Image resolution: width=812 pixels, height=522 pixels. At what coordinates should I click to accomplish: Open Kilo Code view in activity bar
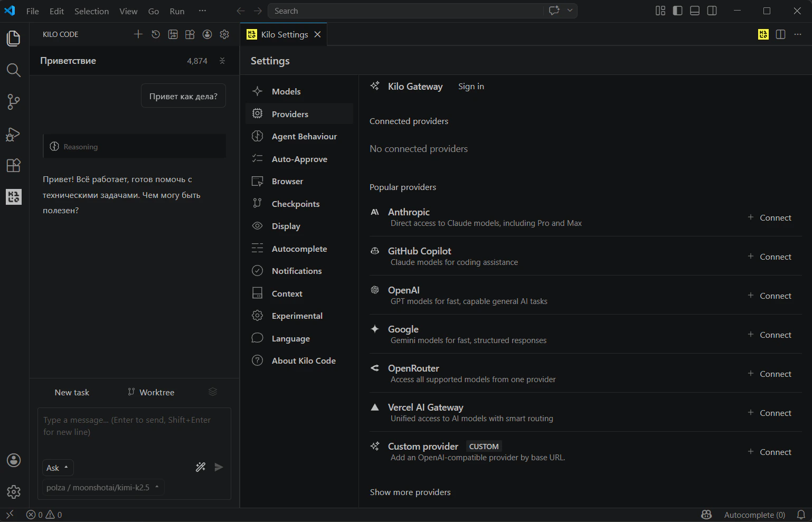[x=14, y=197]
